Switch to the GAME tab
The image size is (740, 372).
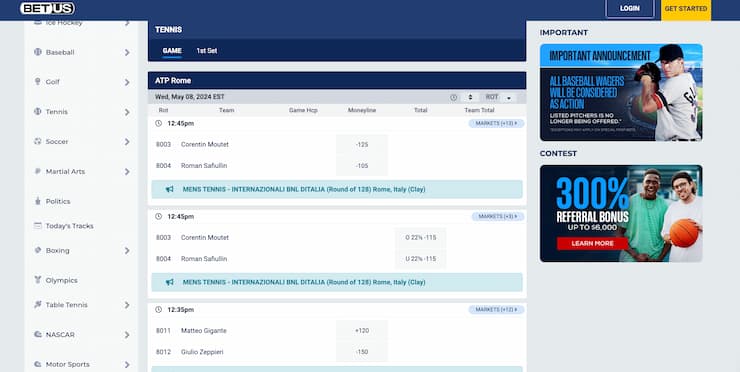(172, 51)
